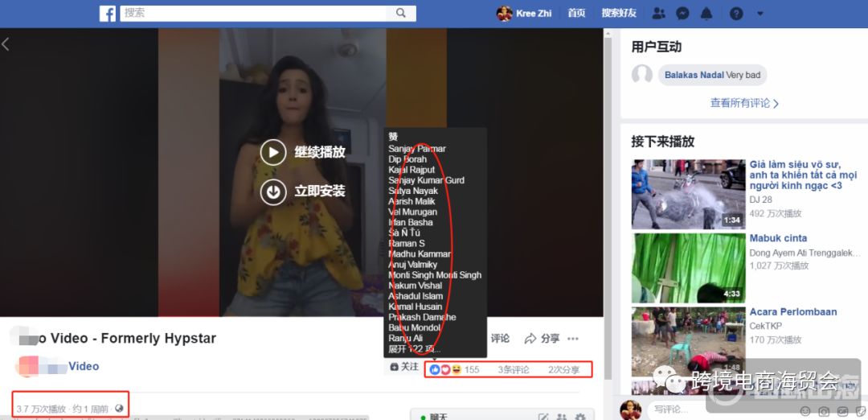
Task: Open Mabuk cinta video title
Action: [x=778, y=238]
